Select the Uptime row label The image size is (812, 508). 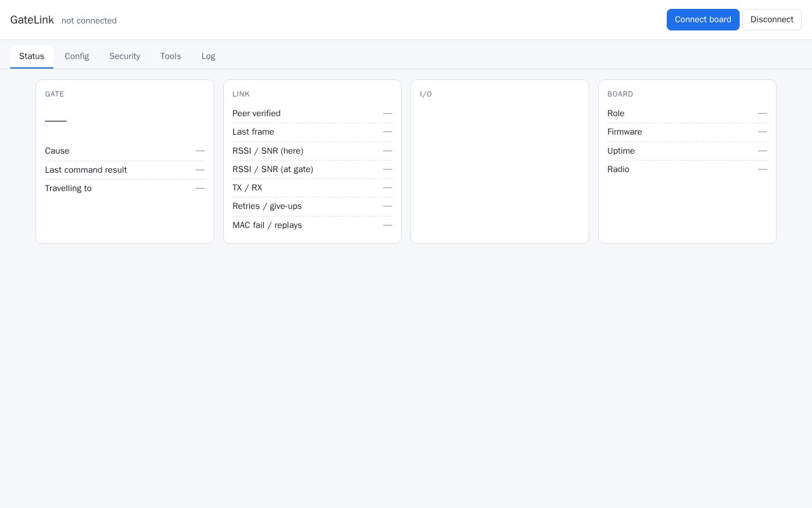[x=621, y=151]
